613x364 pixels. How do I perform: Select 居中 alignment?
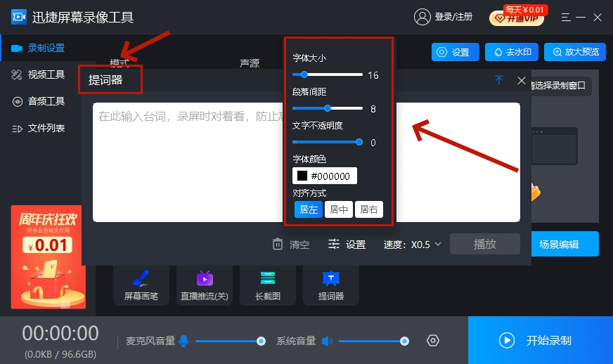339,209
